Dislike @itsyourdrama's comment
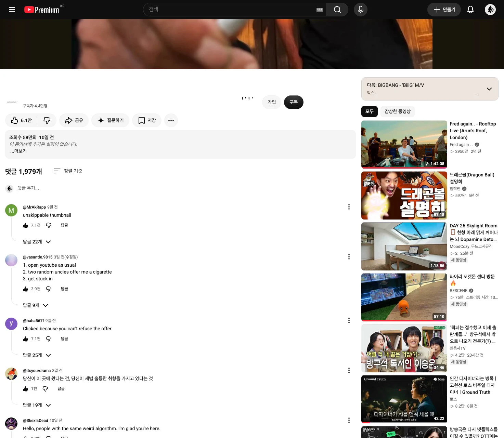 click(45, 389)
